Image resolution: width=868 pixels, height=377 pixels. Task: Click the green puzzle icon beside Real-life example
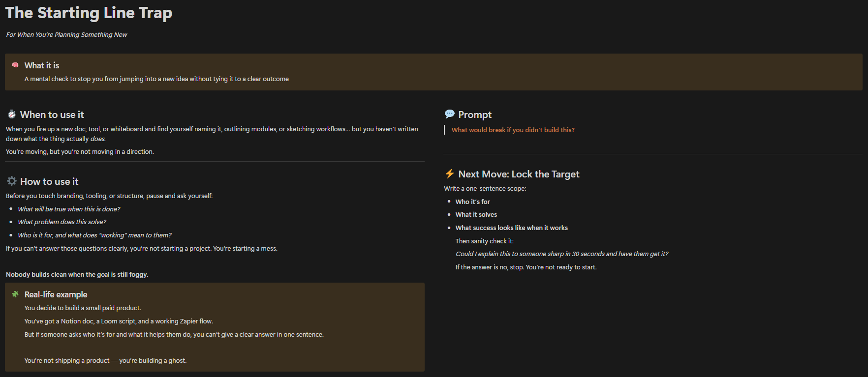15,294
